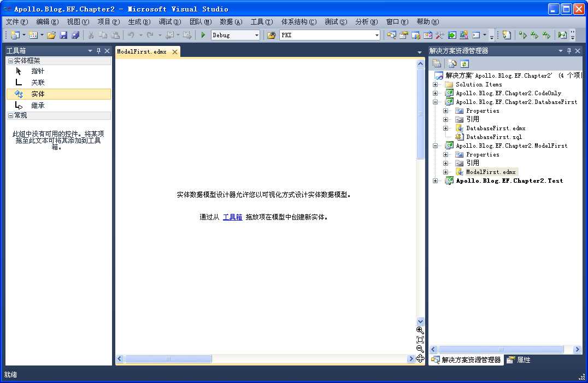Click the Paste icon in toolbar
The width and height of the screenshot is (588, 383).
coord(115,35)
